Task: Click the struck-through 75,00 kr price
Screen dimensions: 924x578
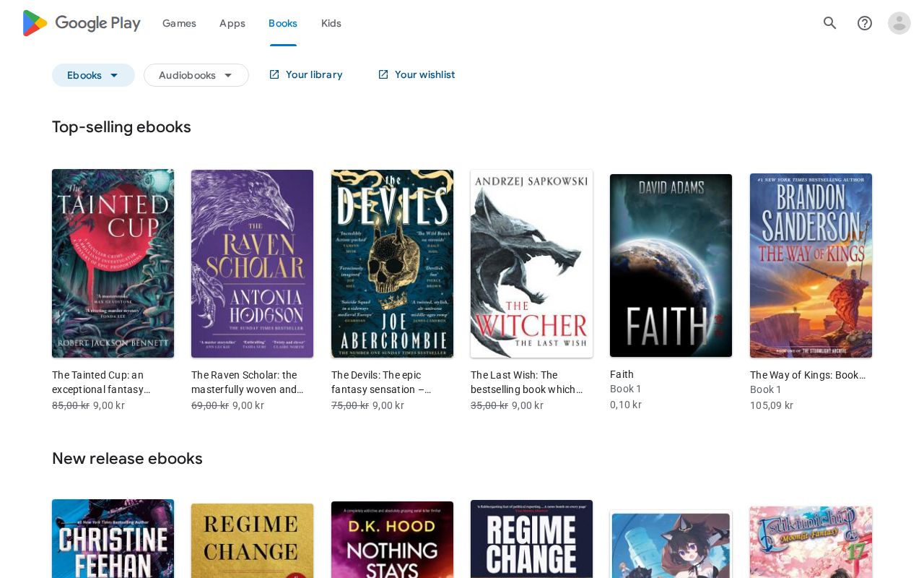Action: click(x=350, y=405)
